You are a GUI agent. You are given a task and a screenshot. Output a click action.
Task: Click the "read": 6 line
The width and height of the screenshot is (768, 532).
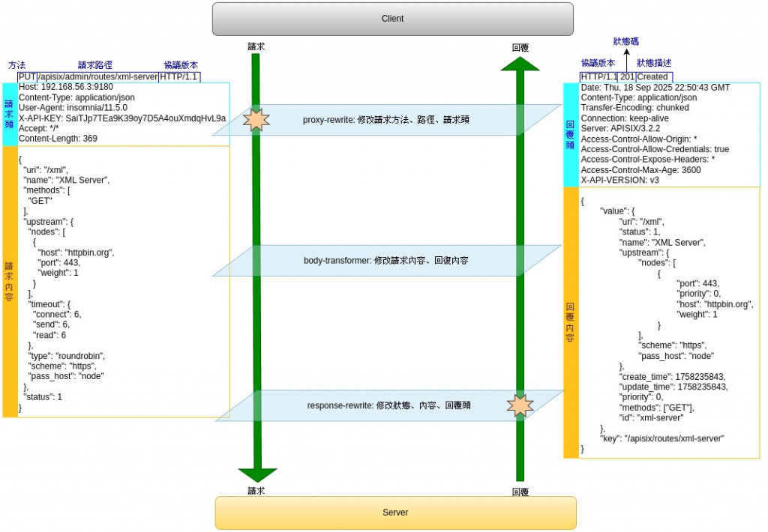pos(49,335)
